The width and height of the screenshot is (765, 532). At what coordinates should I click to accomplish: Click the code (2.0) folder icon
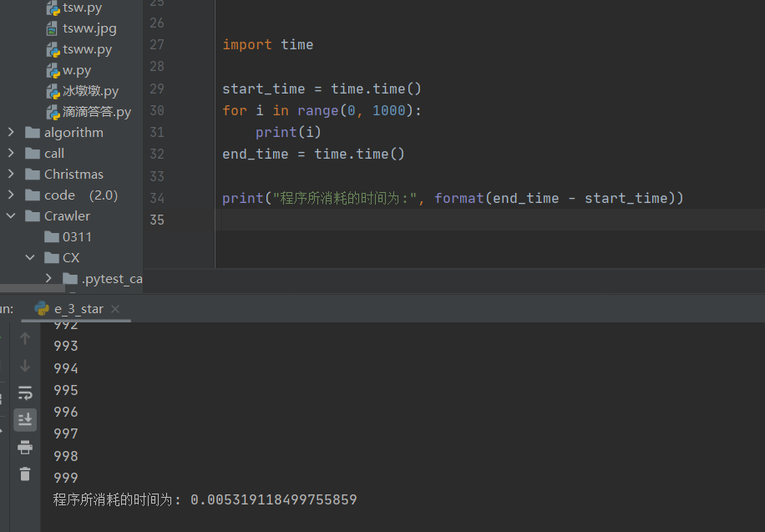(x=33, y=195)
